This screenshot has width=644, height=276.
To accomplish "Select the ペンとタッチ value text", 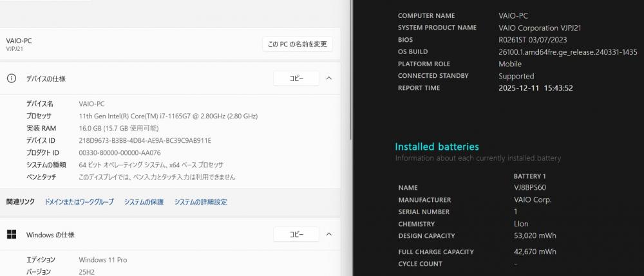I will coord(157,178).
